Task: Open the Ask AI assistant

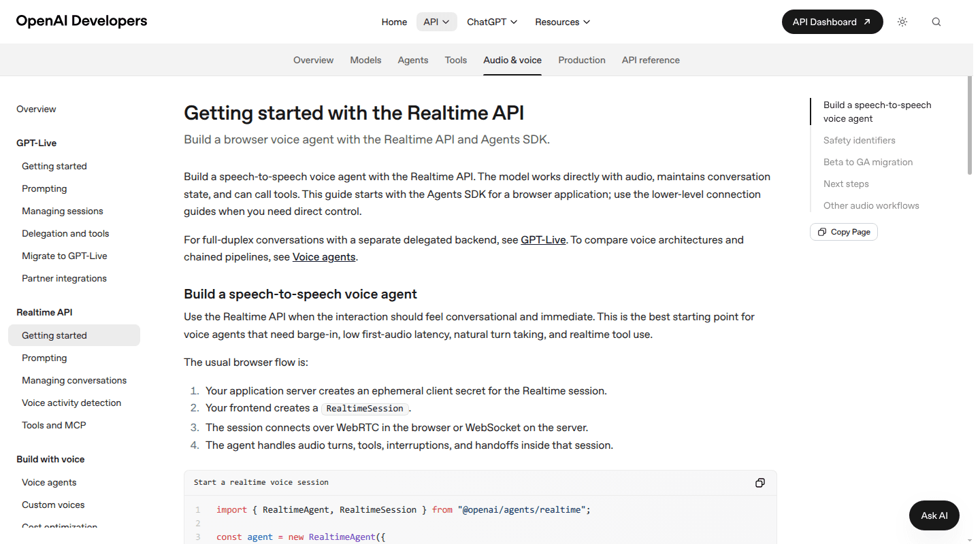Action: [x=934, y=515]
